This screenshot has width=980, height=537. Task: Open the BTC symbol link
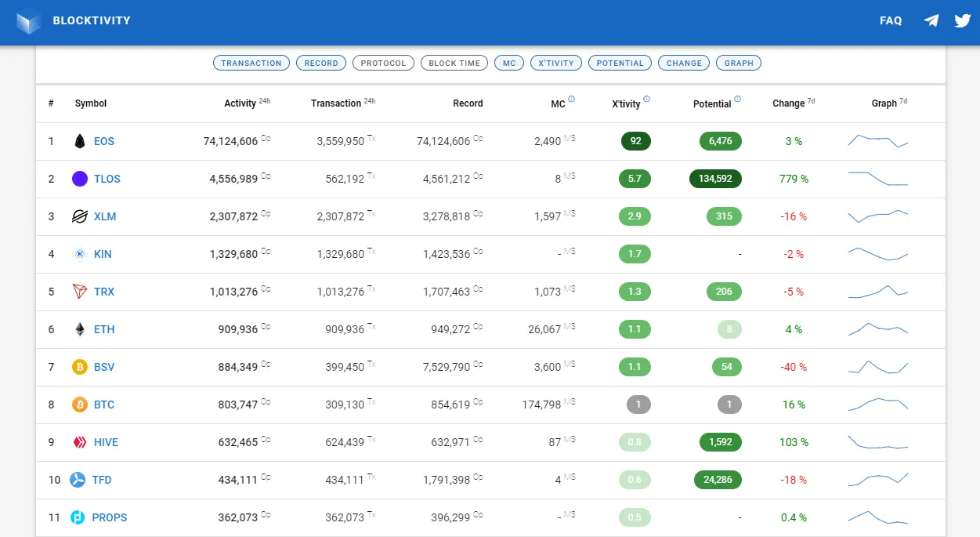[x=104, y=405]
